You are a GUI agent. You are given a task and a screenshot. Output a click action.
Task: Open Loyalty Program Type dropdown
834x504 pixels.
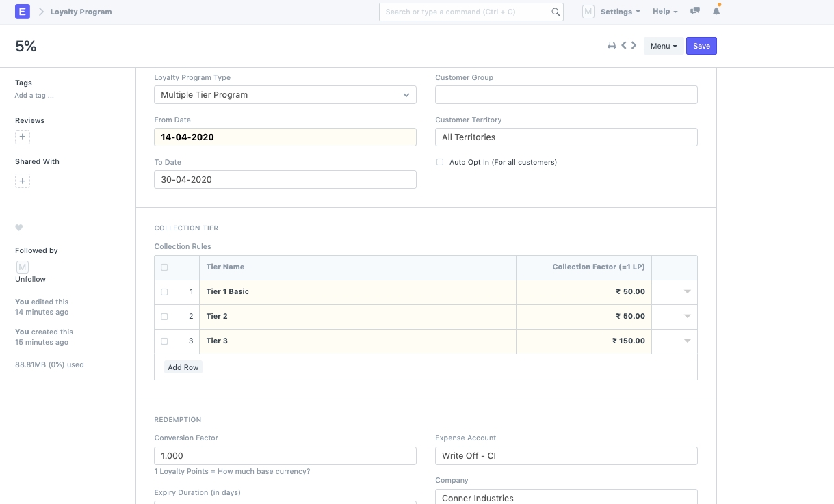(x=285, y=95)
